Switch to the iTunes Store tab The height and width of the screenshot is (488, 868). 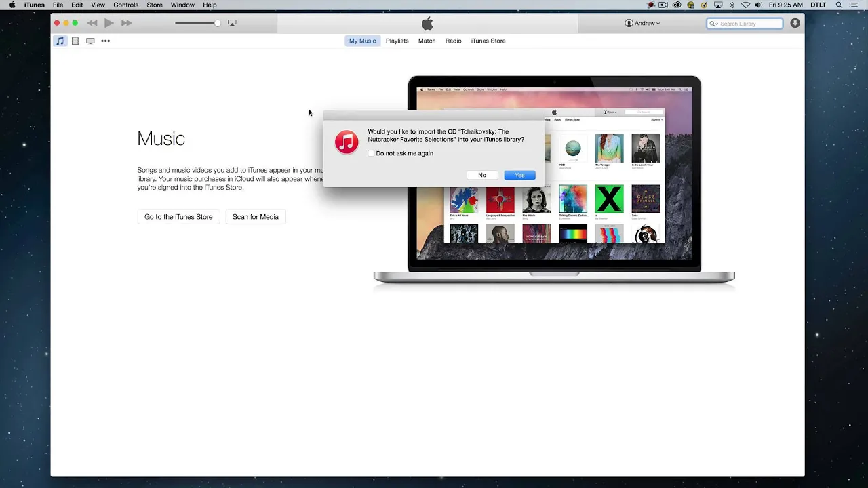click(x=488, y=41)
